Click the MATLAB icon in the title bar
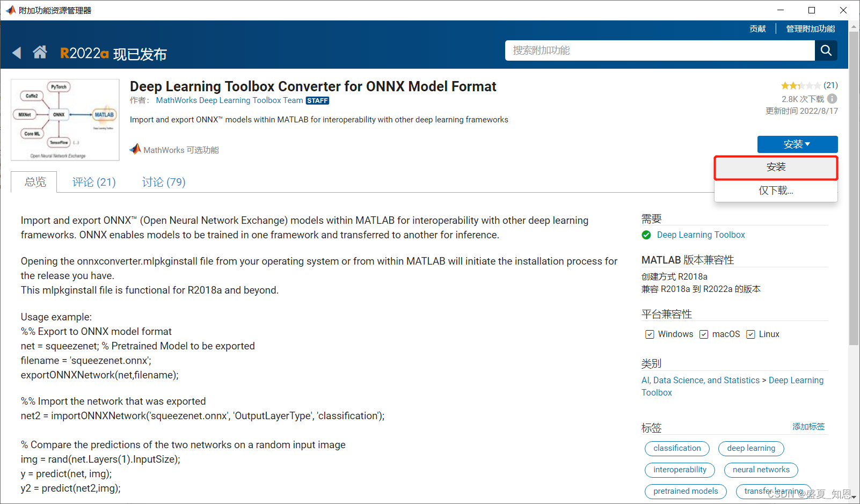This screenshot has height=504, width=860. pos(11,10)
